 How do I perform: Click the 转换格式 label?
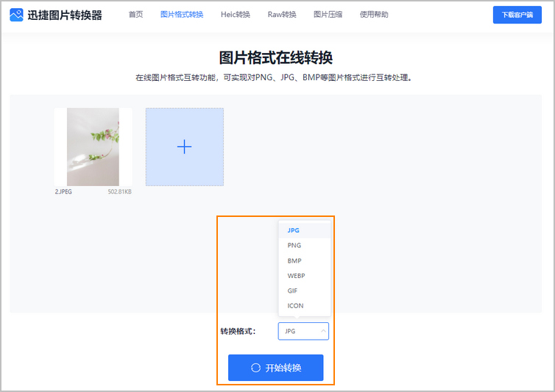pos(238,332)
